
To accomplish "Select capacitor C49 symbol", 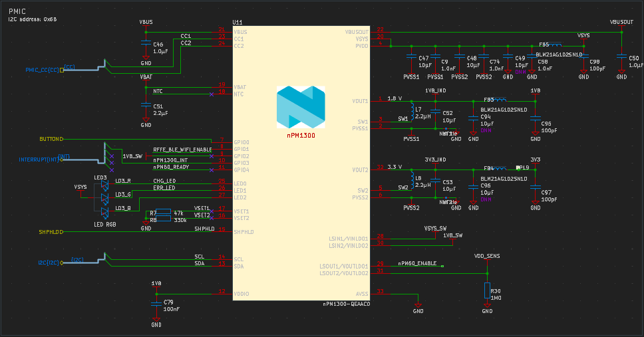I will [508, 56].
